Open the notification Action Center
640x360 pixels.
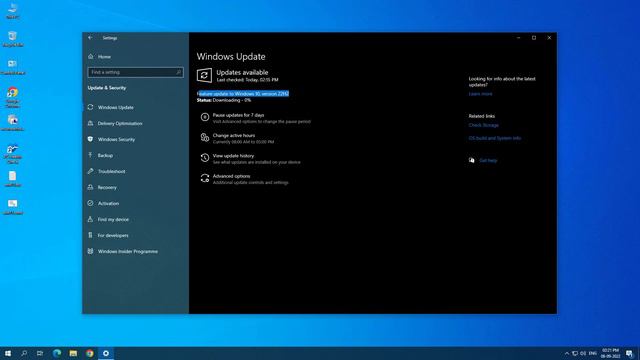[x=629, y=353]
